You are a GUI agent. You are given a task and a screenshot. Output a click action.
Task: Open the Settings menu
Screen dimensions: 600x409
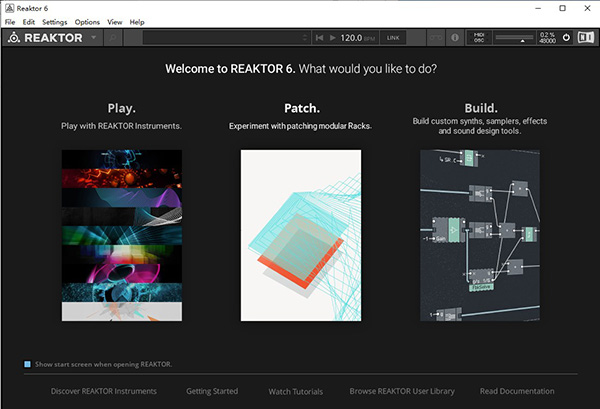click(x=54, y=21)
